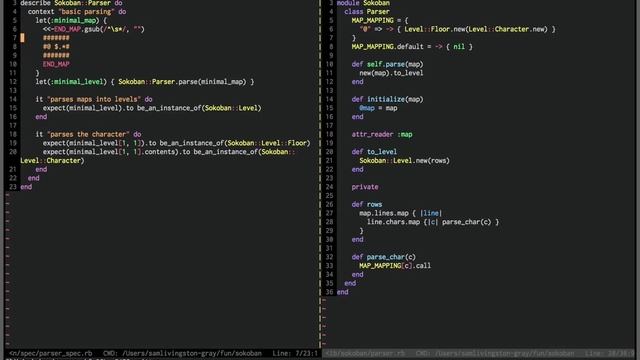Click 'Sokoban::Parser.parse(minimal_map)' on spec line 12
The image size is (640, 360).
click(x=182, y=82)
